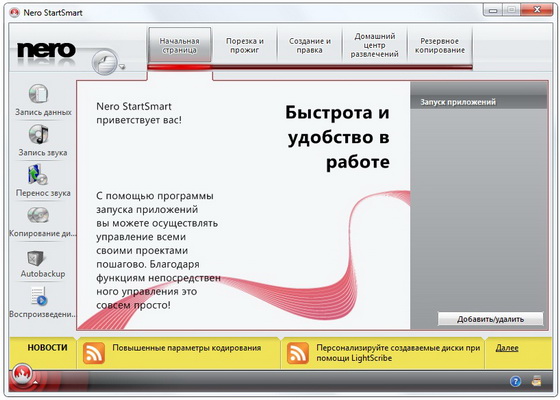This screenshot has width=560, height=400.
Task: Click the nero logo
Action: click(46, 50)
